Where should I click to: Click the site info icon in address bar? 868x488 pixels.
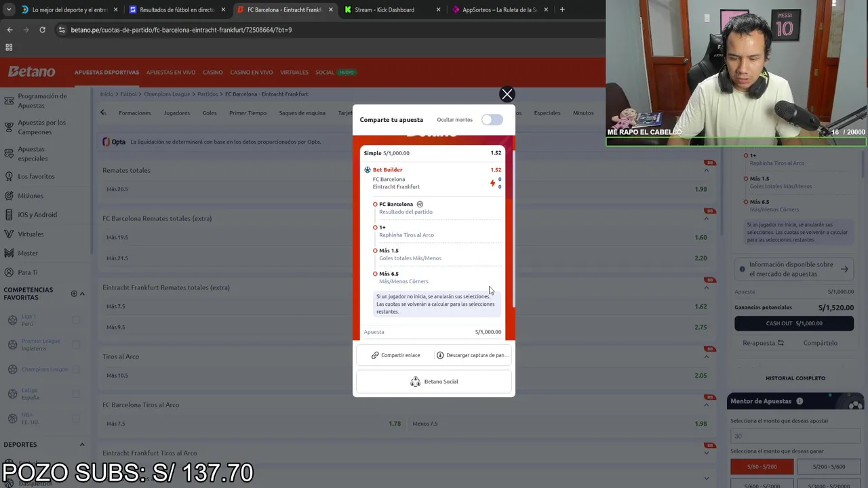coord(62,30)
